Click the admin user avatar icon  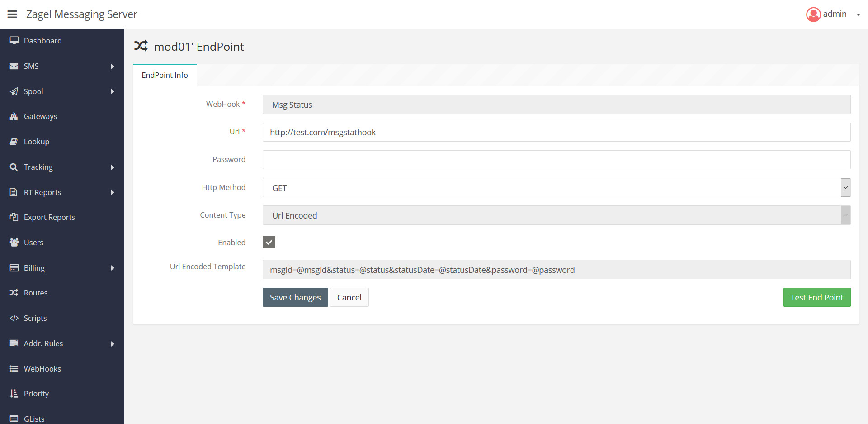[x=813, y=14]
